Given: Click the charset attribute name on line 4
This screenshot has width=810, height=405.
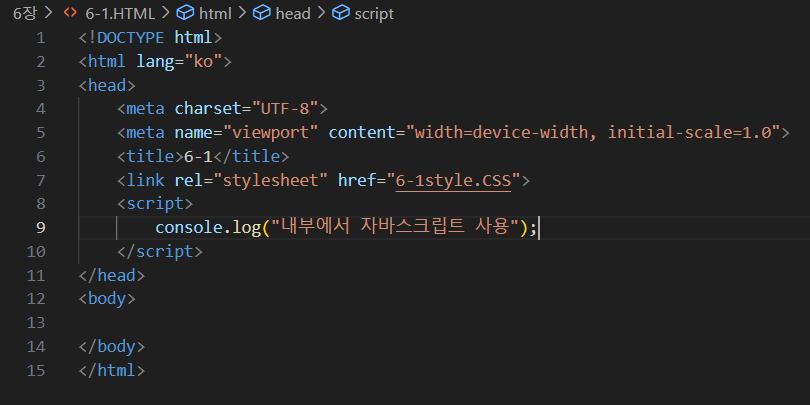Looking at the screenshot, I should [208, 109].
